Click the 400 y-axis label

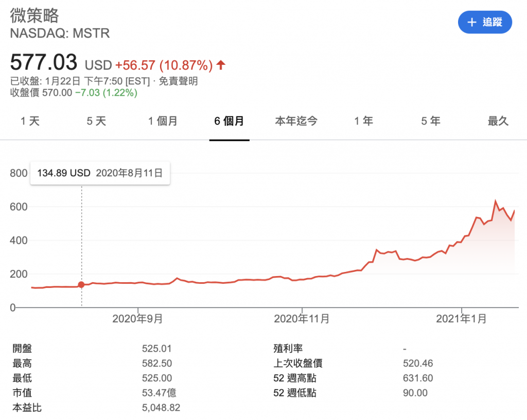pyautogui.click(x=19, y=241)
